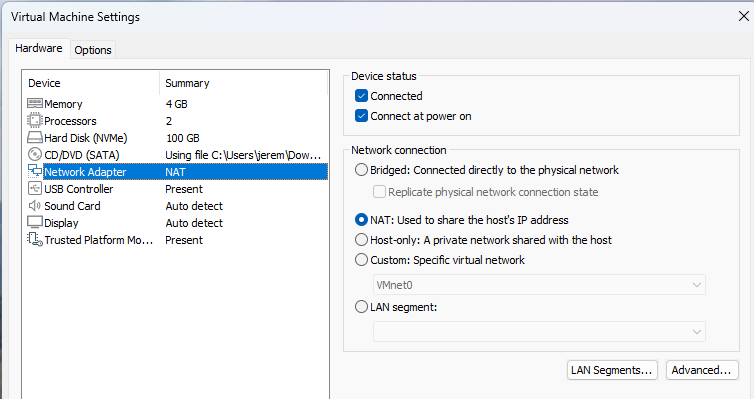
Task: Click the Advanced... button
Action: (x=702, y=370)
